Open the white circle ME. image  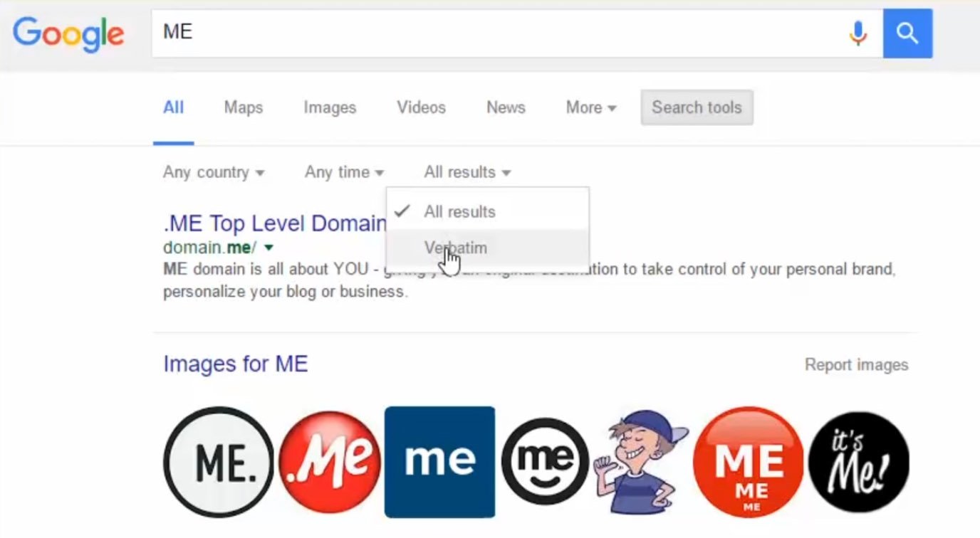coord(218,462)
